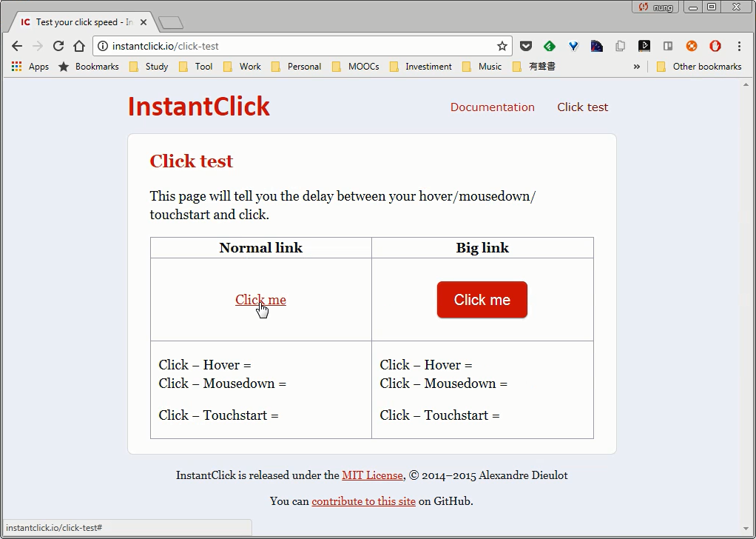Open Chrome's three-dot menu
The height and width of the screenshot is (539, 756).
[x=739, y=47]
